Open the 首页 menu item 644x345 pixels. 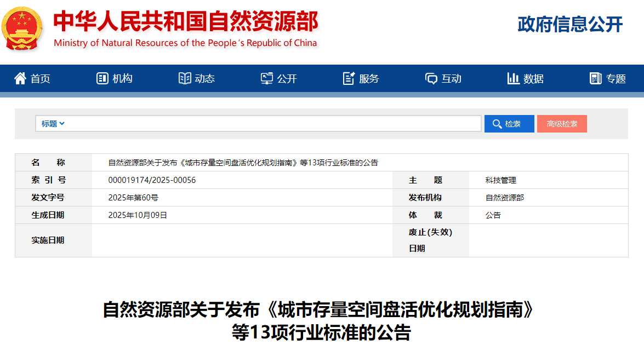(x=41, y=79)
